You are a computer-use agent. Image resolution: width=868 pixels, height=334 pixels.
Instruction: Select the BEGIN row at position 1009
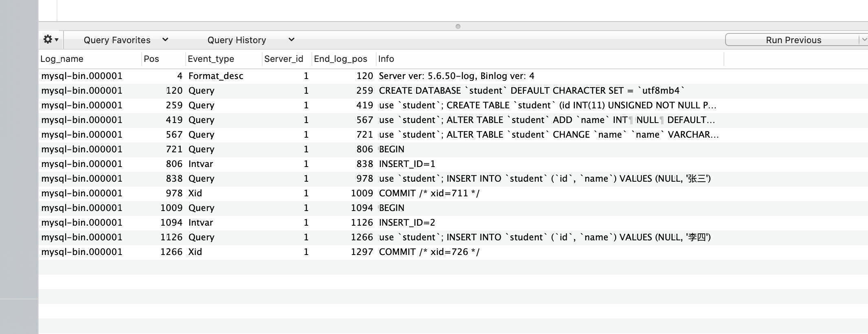click(453, 208)
